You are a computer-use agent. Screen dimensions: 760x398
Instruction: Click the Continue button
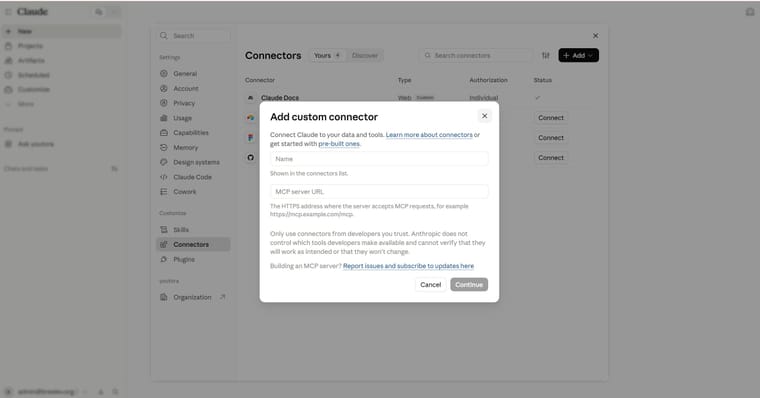(x=469, y=285)
